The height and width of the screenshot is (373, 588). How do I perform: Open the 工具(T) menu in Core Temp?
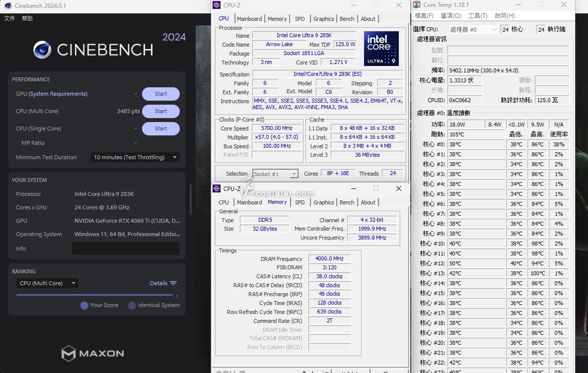coord(478,16)
